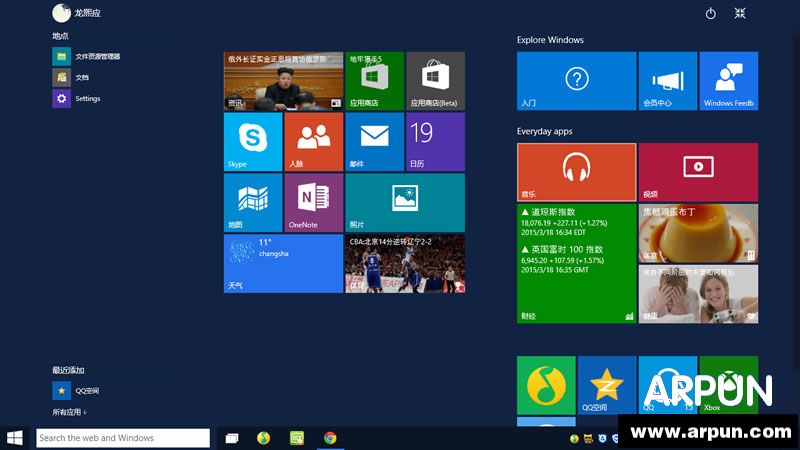Open the green calculator-like taskbar icon
The width and height of the screenshot is (800, 450).
[x=296, y=438]
